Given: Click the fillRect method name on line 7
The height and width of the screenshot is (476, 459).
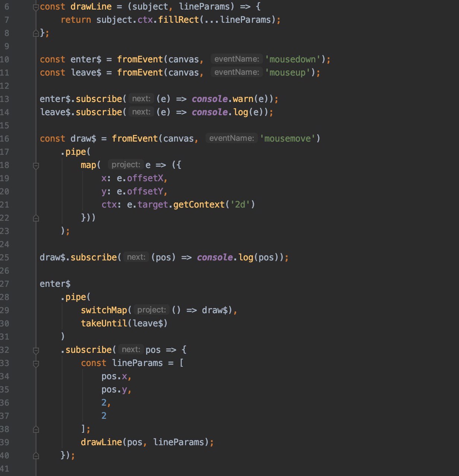Looking at the screenshot, I should coord(179,20).
